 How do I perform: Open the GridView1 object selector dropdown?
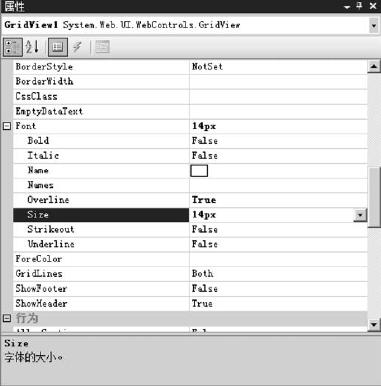(x=373, y=26)
